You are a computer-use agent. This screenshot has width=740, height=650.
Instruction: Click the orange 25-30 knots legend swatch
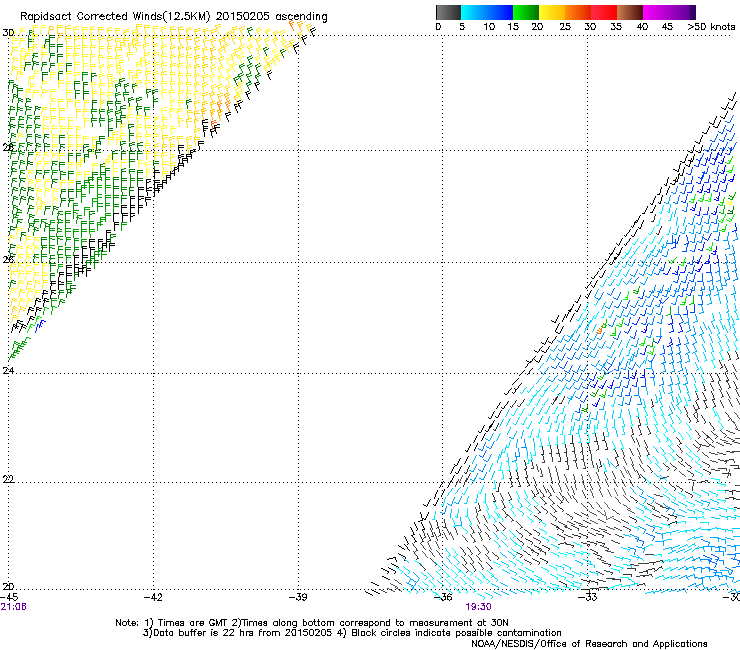point(578,12)
